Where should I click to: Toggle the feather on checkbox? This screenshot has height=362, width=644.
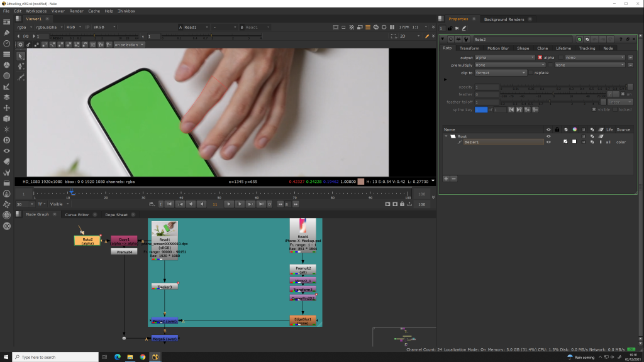623,94
